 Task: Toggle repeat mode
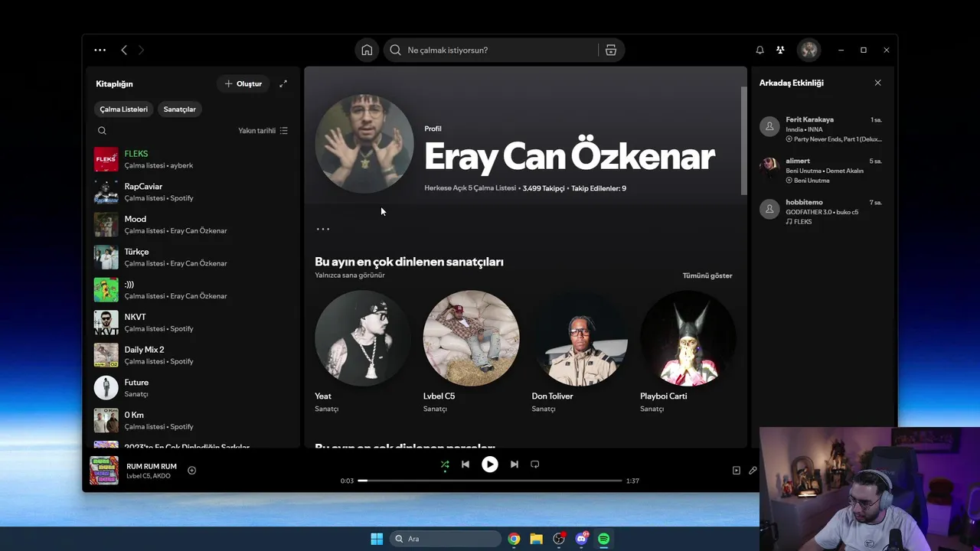tap(535, 464)
